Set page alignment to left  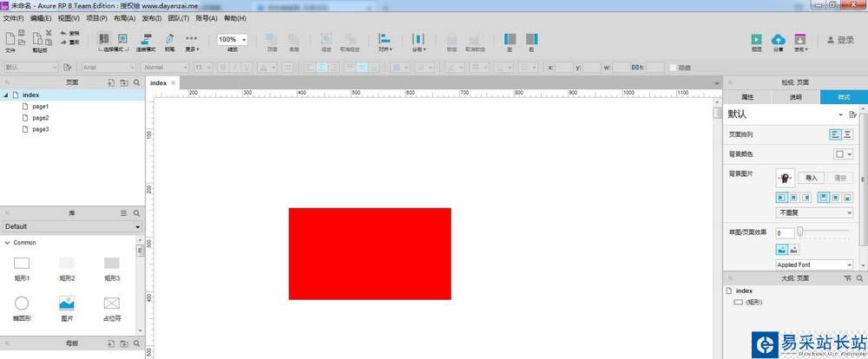[835, 134]
